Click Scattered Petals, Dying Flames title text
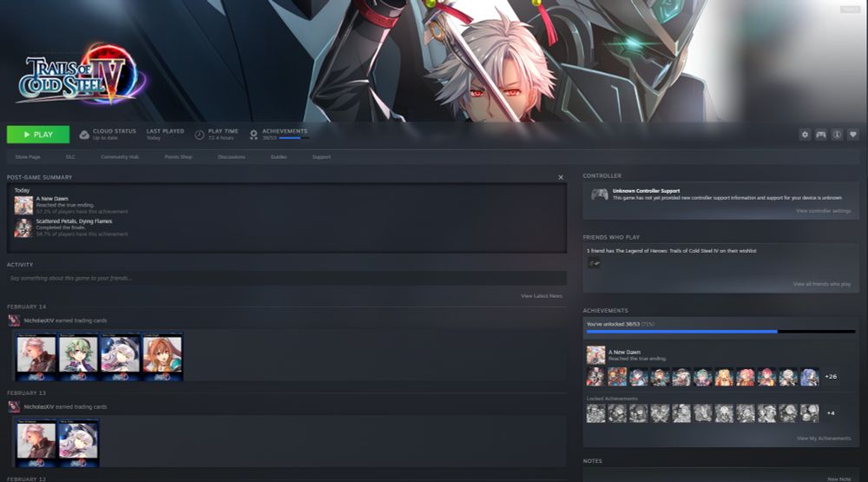This screenshot has height=482, width=868. tap(74, 221)
